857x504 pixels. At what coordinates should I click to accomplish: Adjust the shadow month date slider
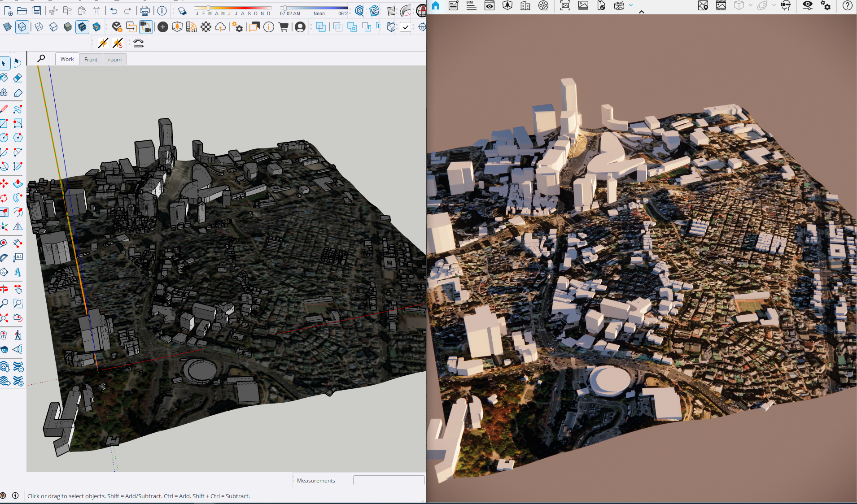(208, 8)
